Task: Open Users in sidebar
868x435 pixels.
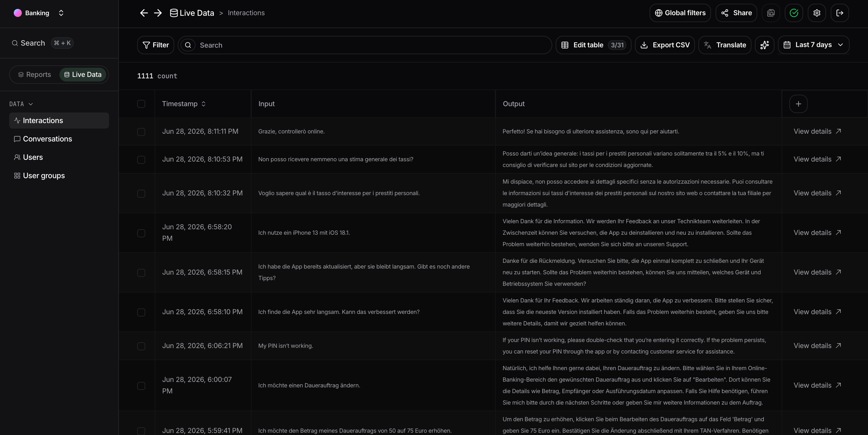Action: tap(59, 157)
